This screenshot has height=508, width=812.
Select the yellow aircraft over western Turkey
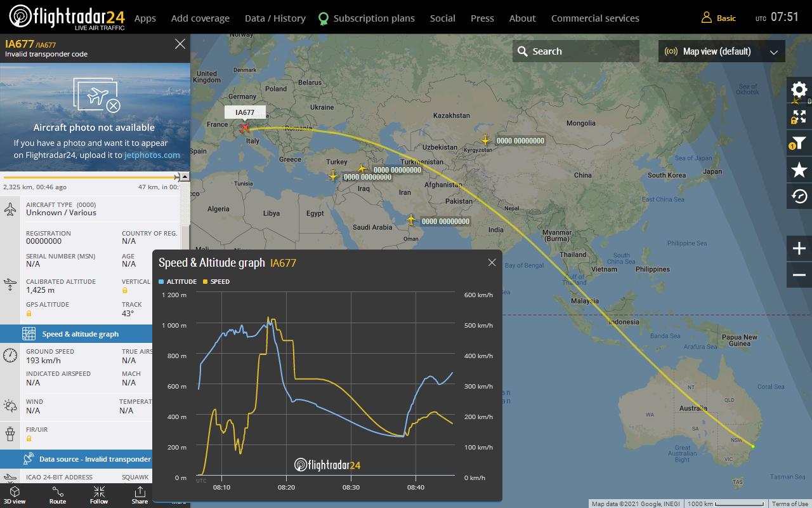click(x=333, y=175)
